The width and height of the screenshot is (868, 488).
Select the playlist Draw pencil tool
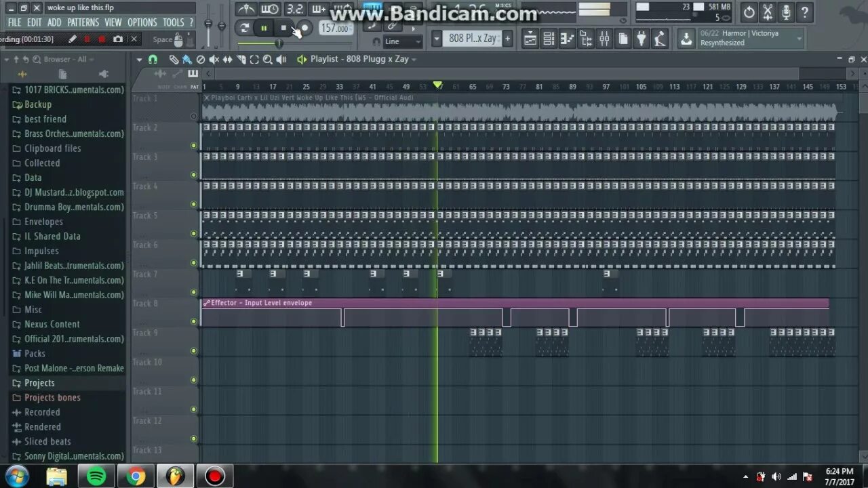point(174,60)
